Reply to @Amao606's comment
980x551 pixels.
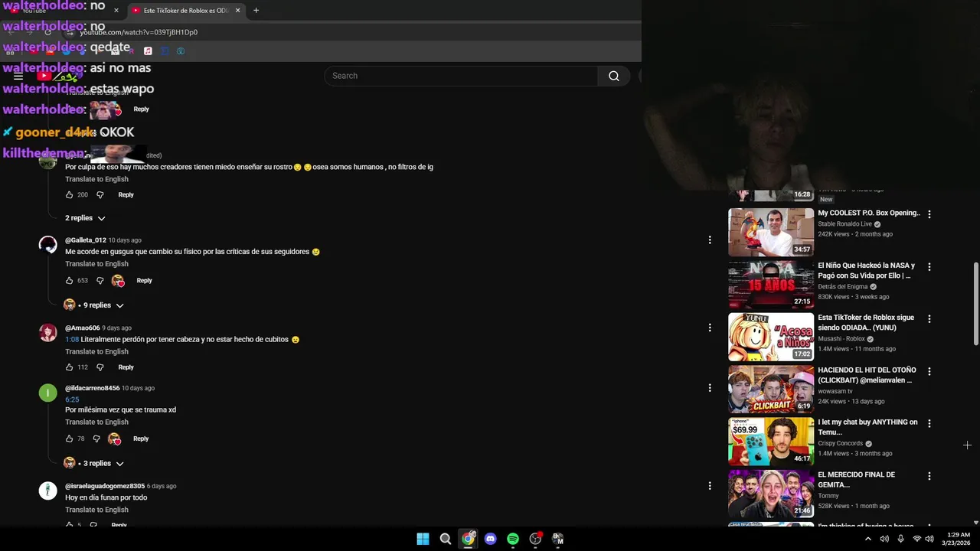point(126,367)
